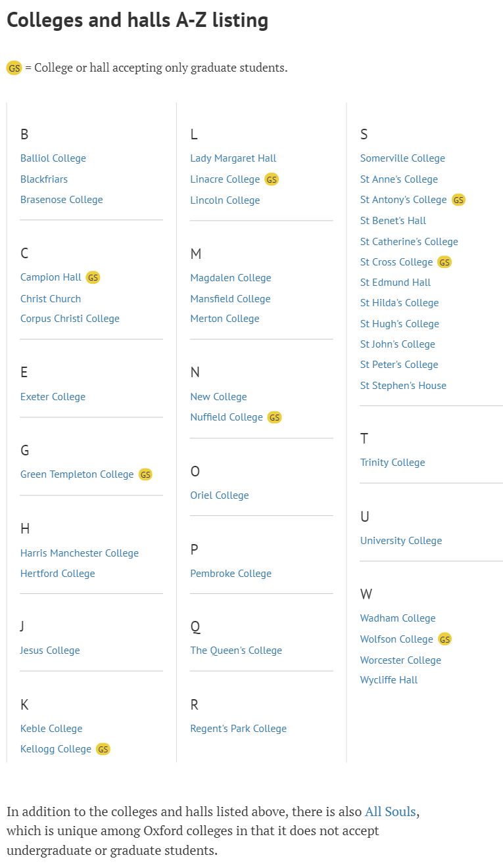Open the Trinity College link
503x868 pixels.
click(x=393, y=463)
